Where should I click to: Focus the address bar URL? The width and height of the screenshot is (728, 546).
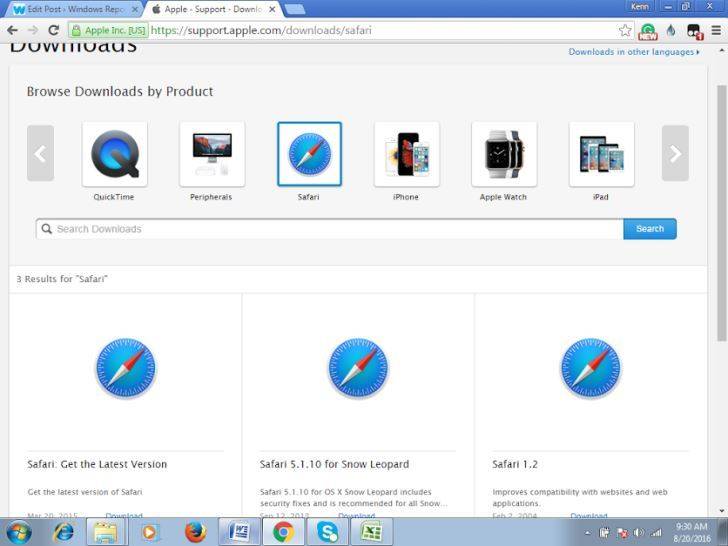coord(261,30)
